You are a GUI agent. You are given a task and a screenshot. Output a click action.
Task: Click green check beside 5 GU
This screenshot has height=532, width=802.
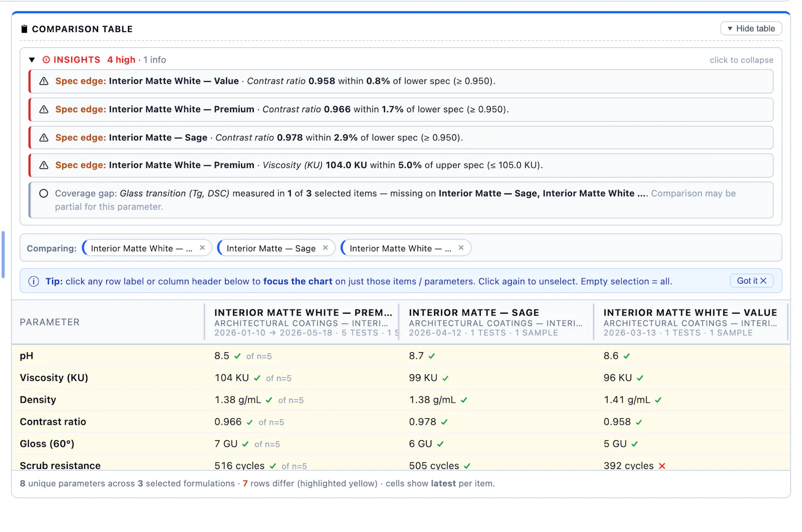635,444
